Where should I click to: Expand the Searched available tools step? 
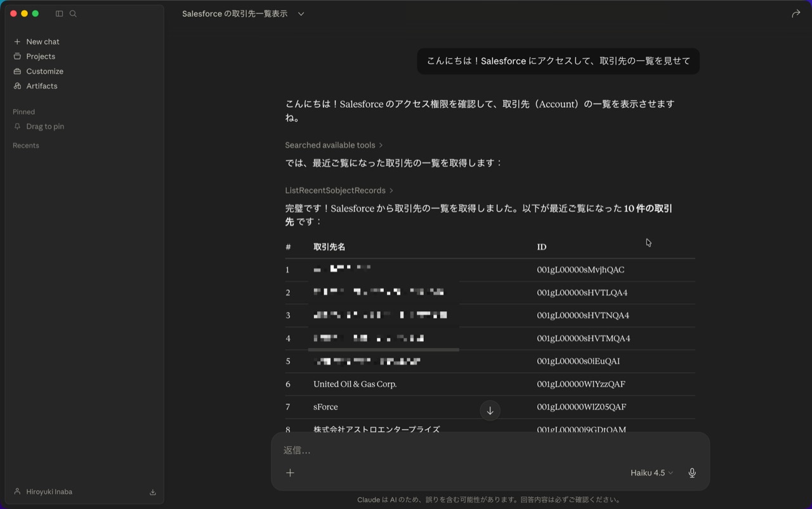pos(334,145)
